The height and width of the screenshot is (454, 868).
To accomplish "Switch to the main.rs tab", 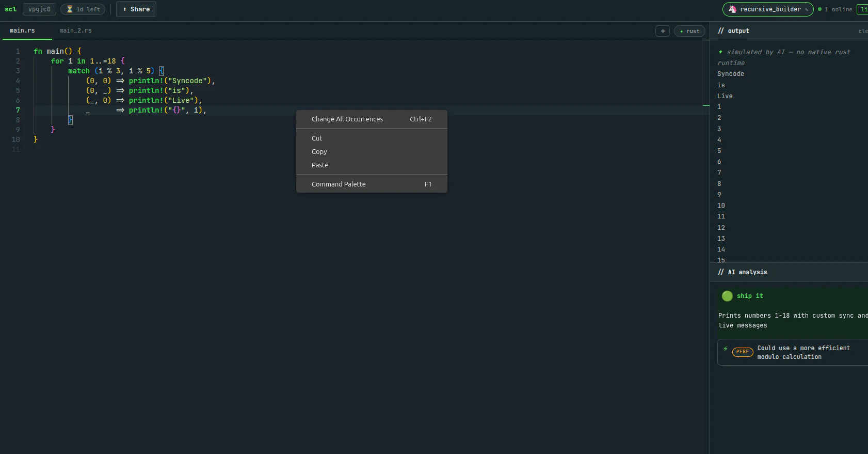I will 22,30.
